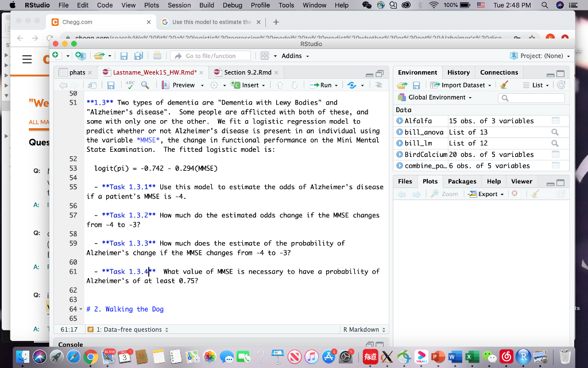The height and width of the screenshot is (368, 588).
Task: Open the Session menu
Action: (x=179, y=5)
